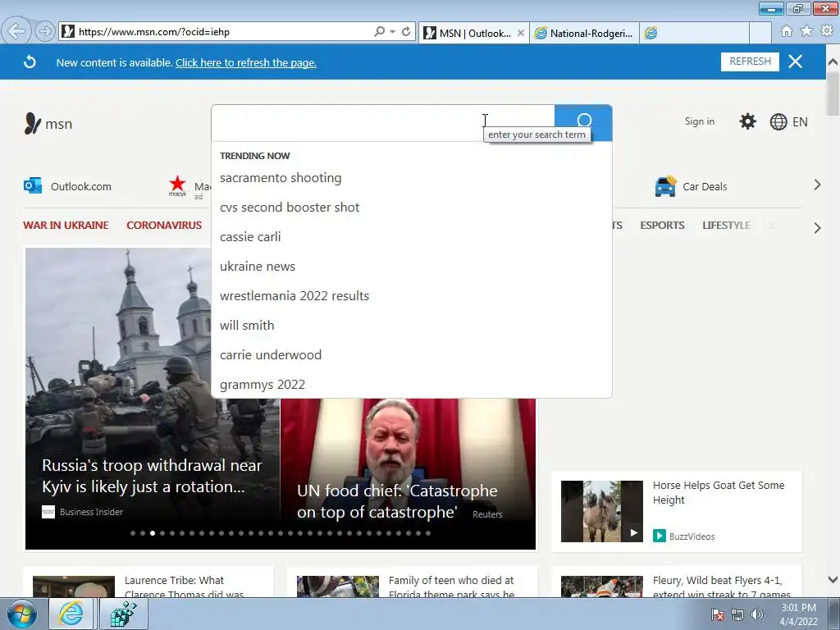The image size is (840, 630).
Task: Click the scrollbar down arrow
Action: point(833,579)
